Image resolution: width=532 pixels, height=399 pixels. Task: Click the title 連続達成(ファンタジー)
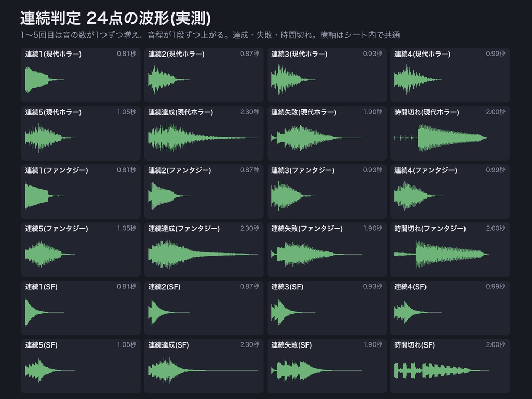pos(184,229)
